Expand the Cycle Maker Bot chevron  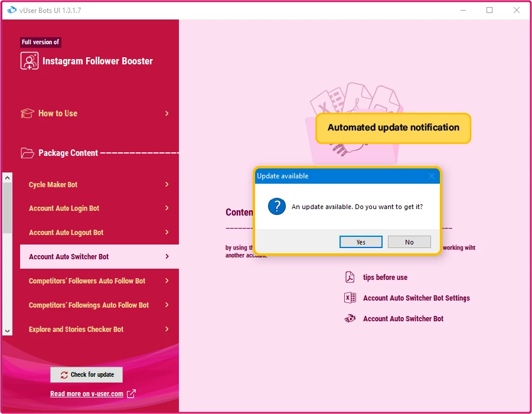167,184
